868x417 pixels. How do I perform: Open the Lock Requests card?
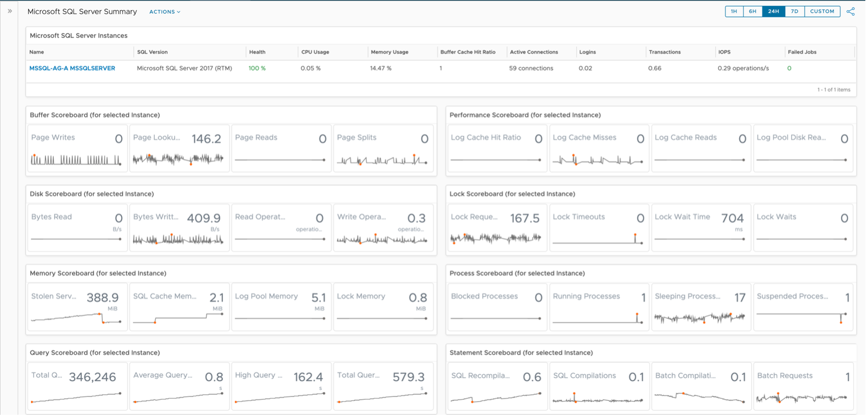click(497, 228)
